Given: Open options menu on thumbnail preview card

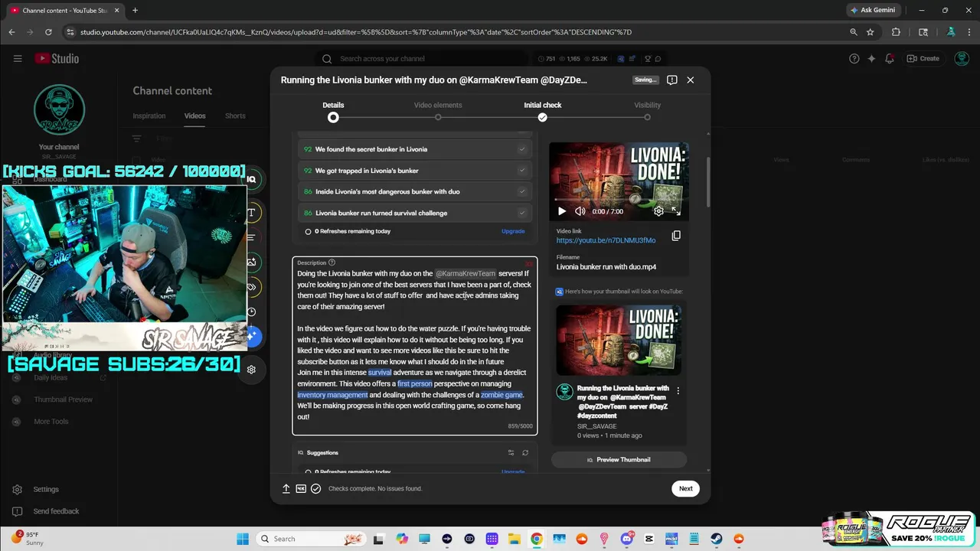Looking at the screenshot, I should [x=678, y=391].
